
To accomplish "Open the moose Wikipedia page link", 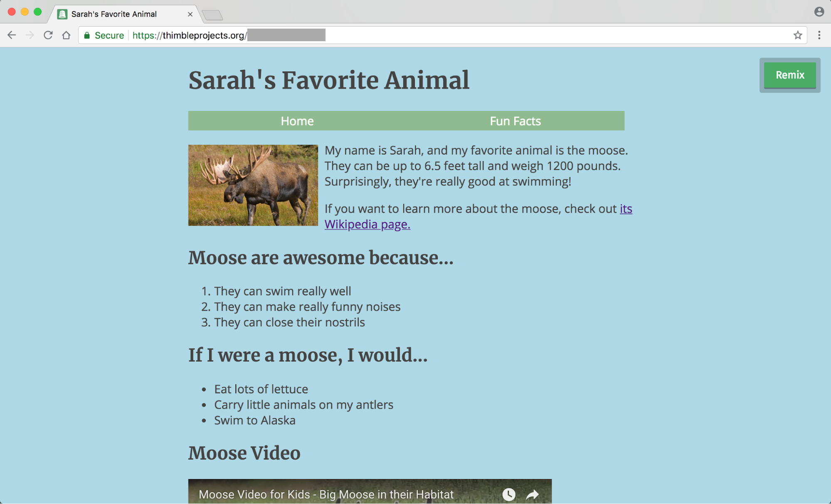I will [367, 224].
